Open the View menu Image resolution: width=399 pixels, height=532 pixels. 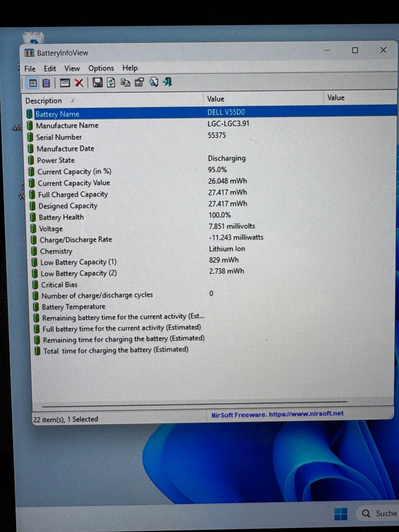[72, 68]
